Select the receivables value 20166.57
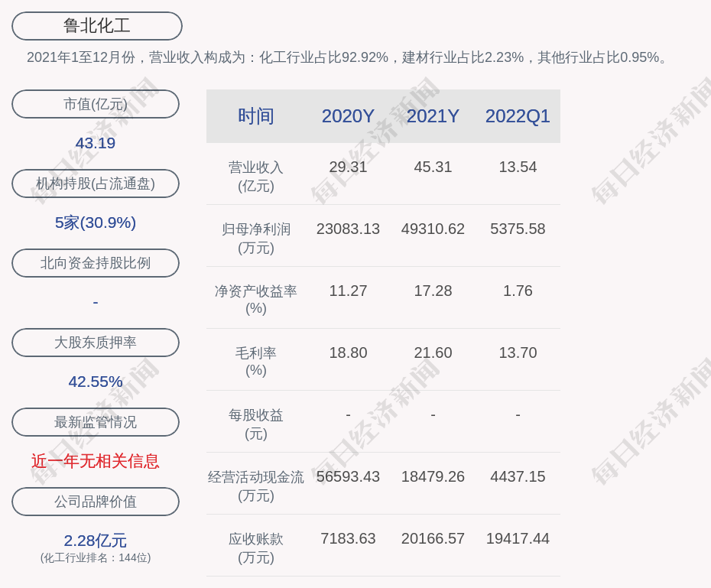This screenshot has height=588, width=711. coord(433,538)
